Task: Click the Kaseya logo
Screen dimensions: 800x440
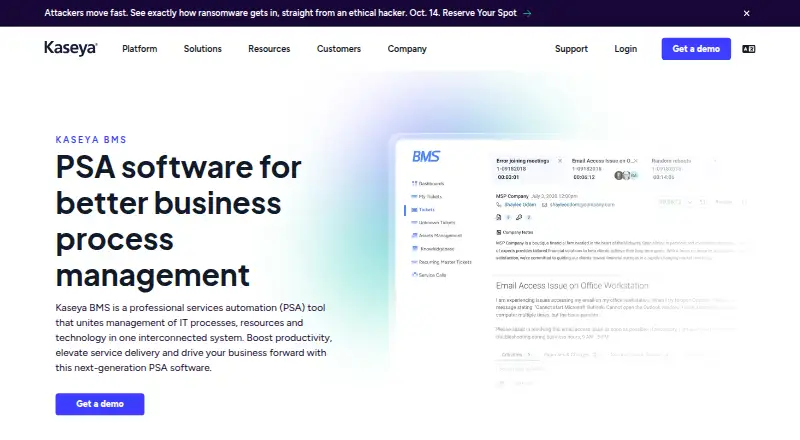Action: (70, 48)
